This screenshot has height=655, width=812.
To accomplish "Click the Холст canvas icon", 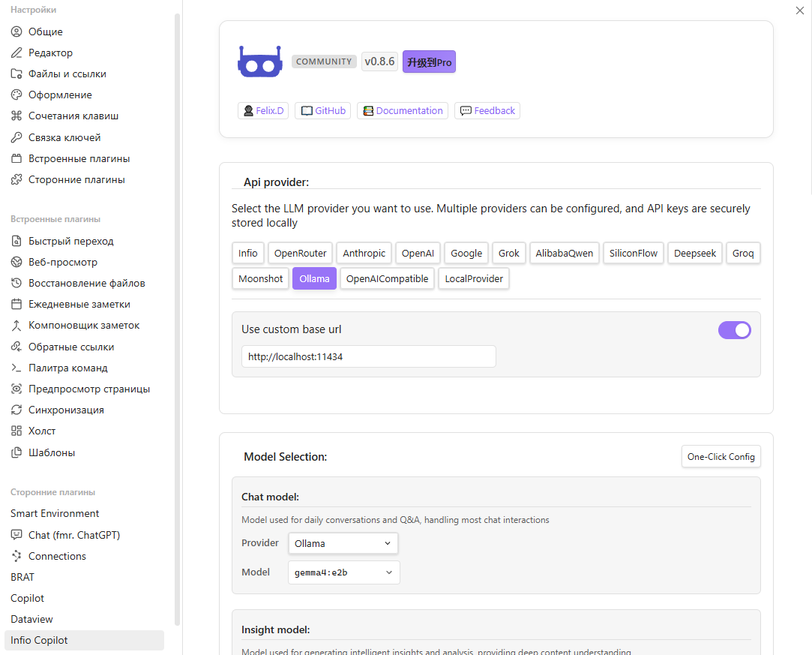I will point(16,431).
